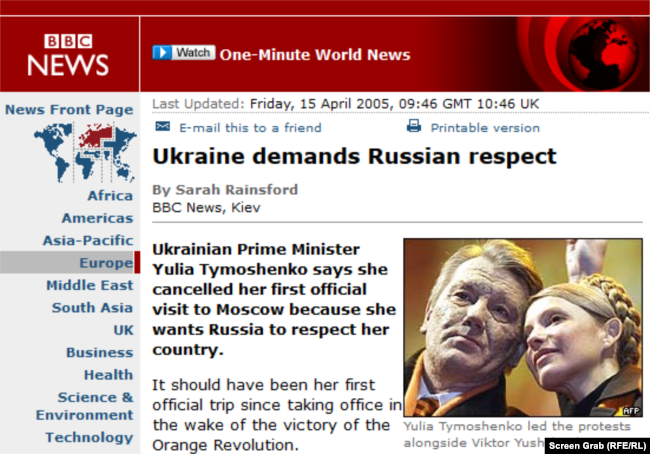The height and width of the screenshot is (454, 650).
Task: Go to News Front Page
Action: (x=69, y=109)
